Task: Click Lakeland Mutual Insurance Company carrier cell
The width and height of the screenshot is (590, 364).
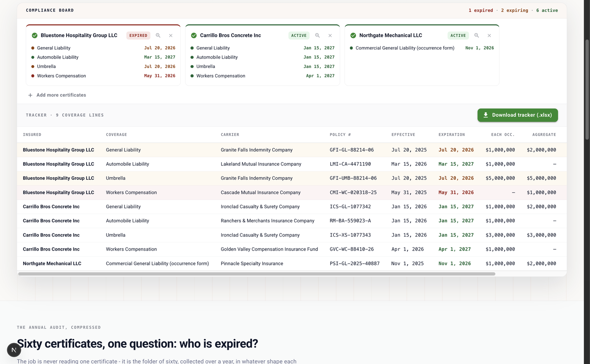Action: pos(261,164)
